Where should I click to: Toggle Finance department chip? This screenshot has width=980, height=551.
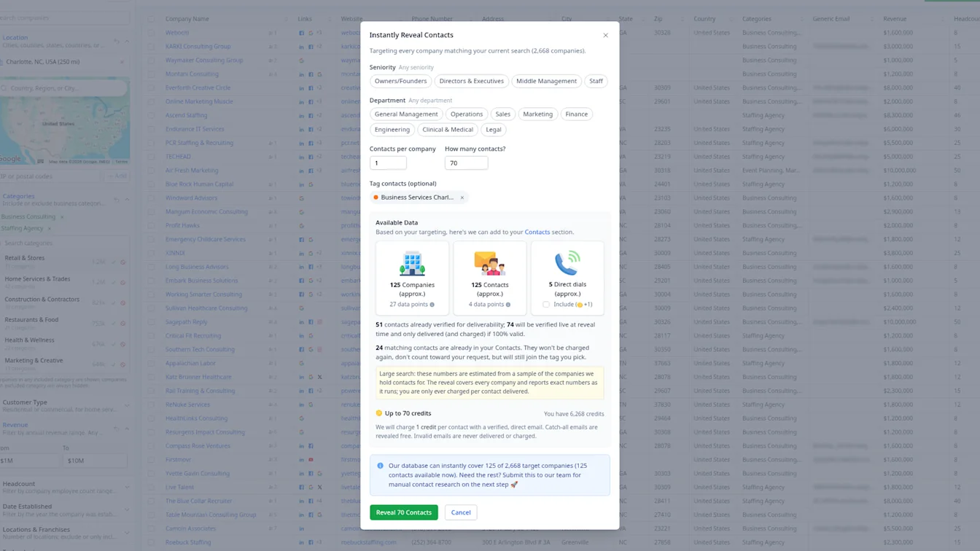pyautogui.click(x=576, y=114)
